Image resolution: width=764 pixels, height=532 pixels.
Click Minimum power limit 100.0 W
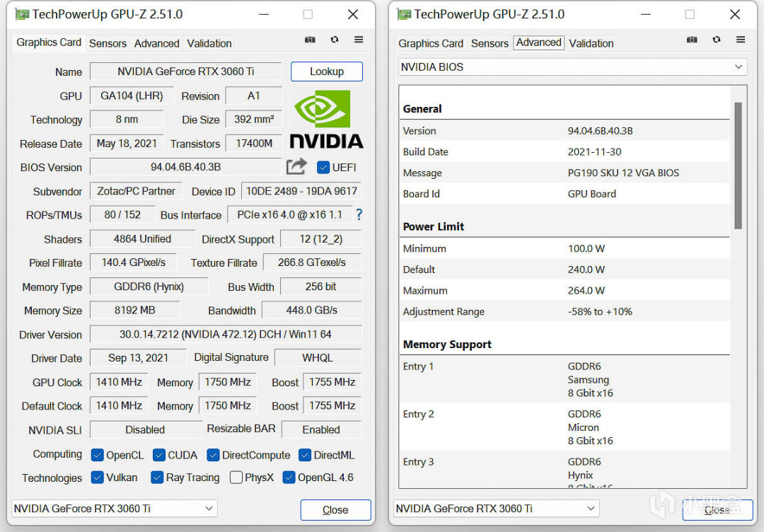(586, 248)
